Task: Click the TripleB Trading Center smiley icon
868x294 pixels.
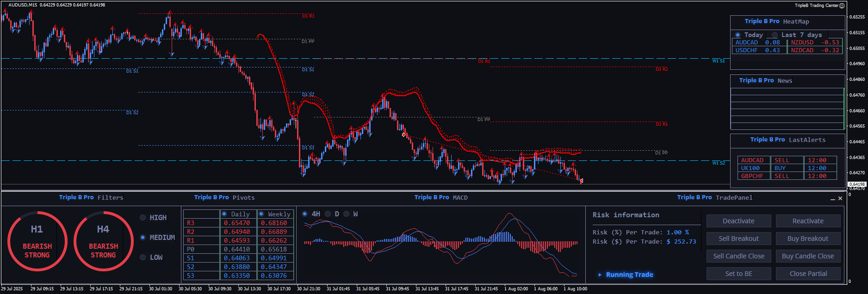Action: click(842, 6)
